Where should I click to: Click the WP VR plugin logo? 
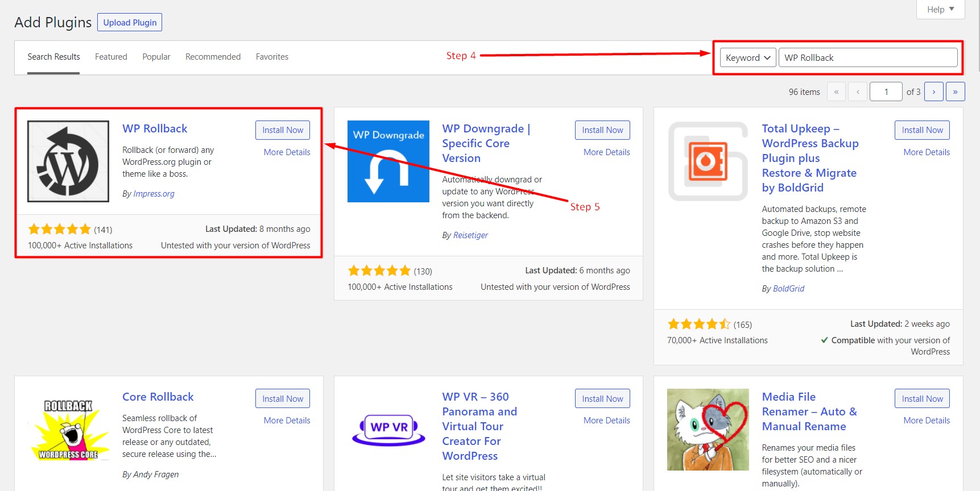tap(388, 430)
